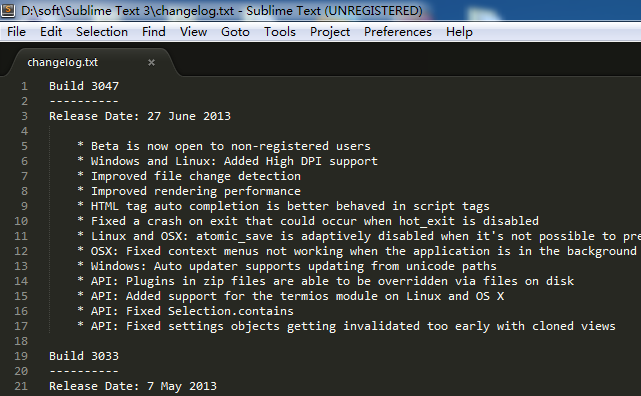Viewport: 641px width, 396px height.
Task: Click the Sublime Text icon in the title bar
Action: [x=8, y=10]
